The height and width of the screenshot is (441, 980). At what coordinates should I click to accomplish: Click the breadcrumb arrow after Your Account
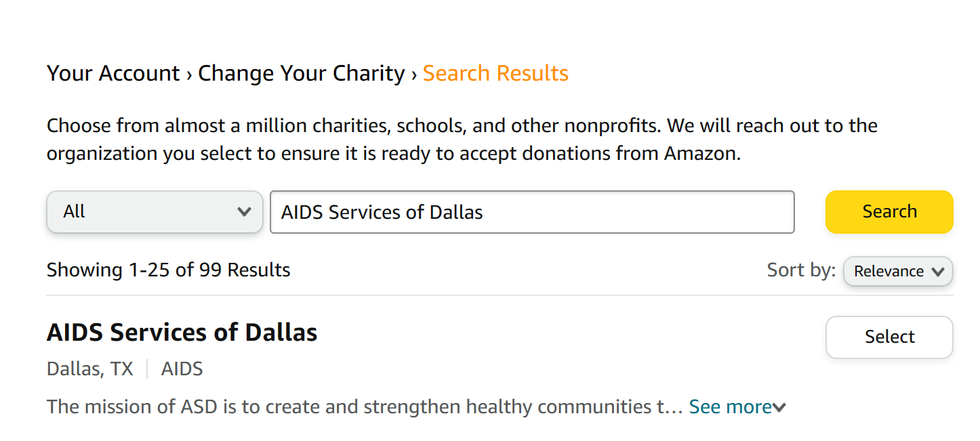pos(189,74)
